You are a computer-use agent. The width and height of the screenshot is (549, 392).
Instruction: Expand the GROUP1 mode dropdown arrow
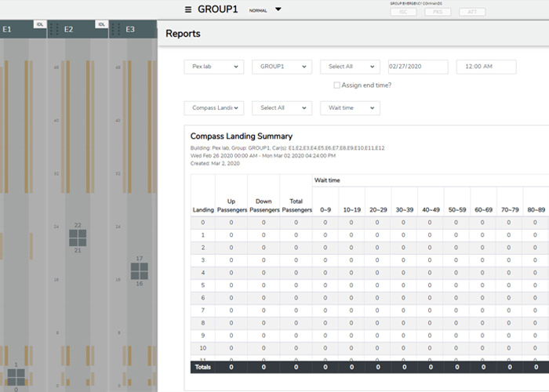[x=278, y=9]
